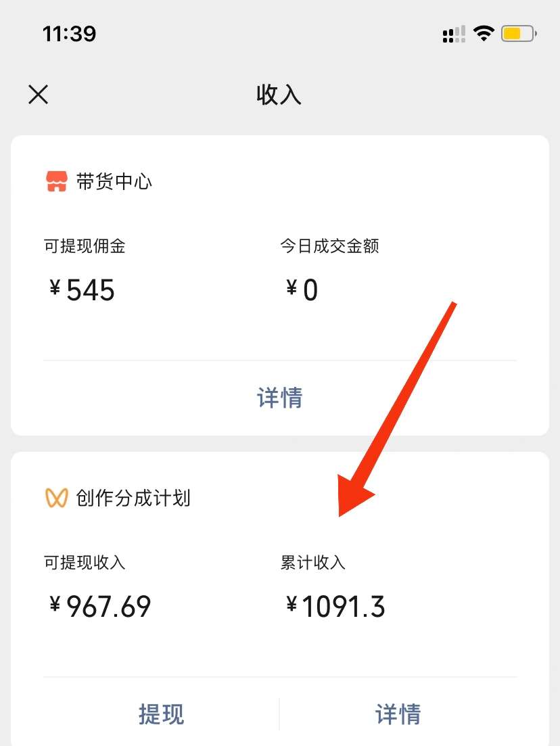Select the 创作分成计划 section title
560x746 pixels.
click(x=133, y=498)
